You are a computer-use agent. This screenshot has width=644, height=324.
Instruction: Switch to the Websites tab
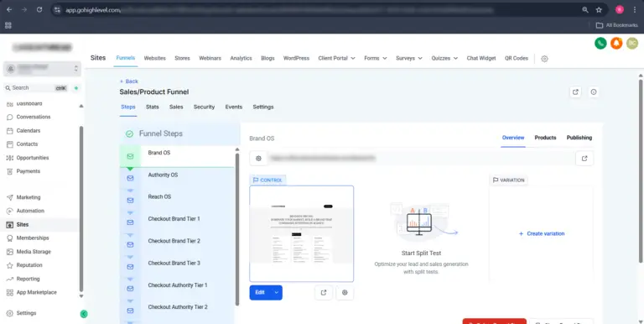155,59
